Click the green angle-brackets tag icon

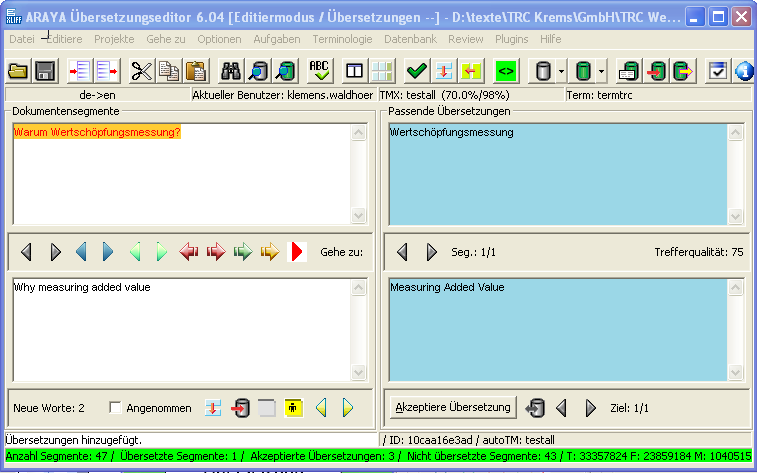[506, 71]
